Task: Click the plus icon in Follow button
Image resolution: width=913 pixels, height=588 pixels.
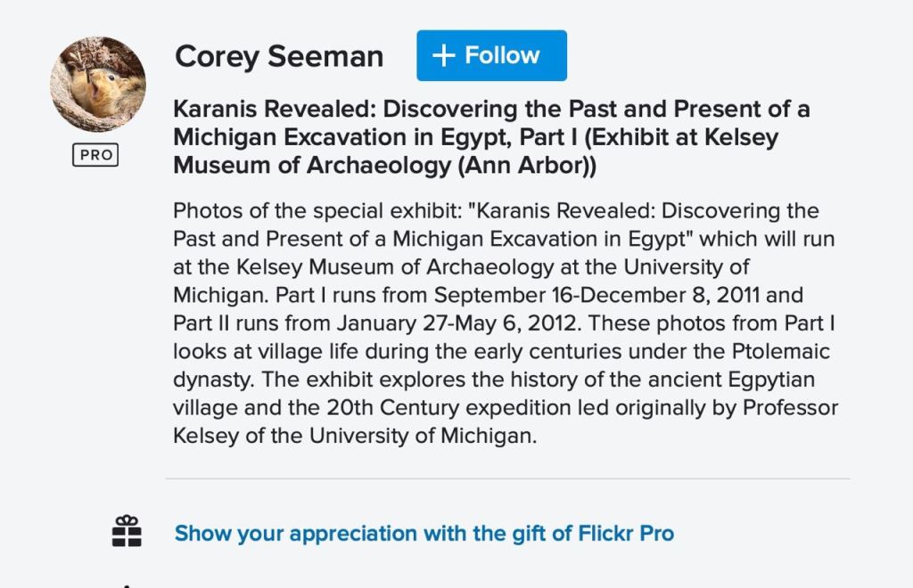Action: pos(443,55)
